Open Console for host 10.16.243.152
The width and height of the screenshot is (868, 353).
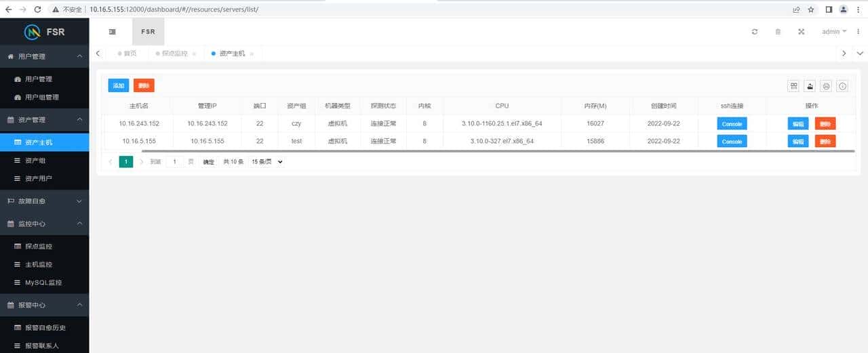(x=732, y=123)
